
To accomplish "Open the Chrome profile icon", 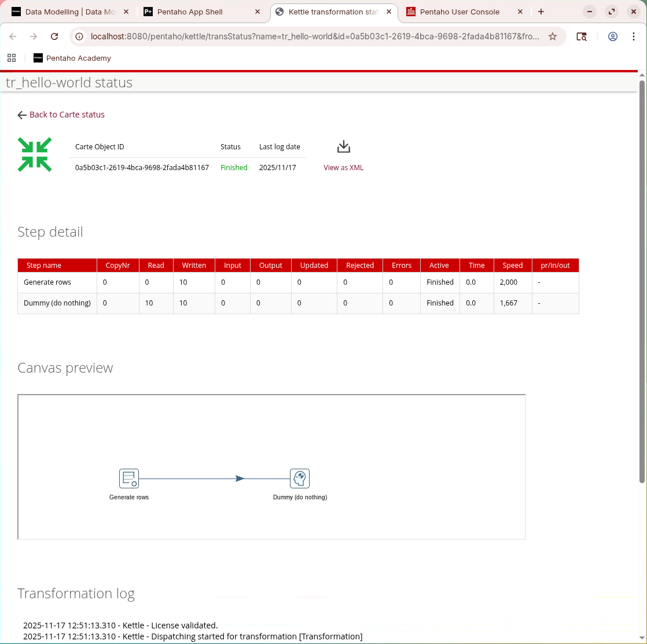I will (x=613, y=36).
